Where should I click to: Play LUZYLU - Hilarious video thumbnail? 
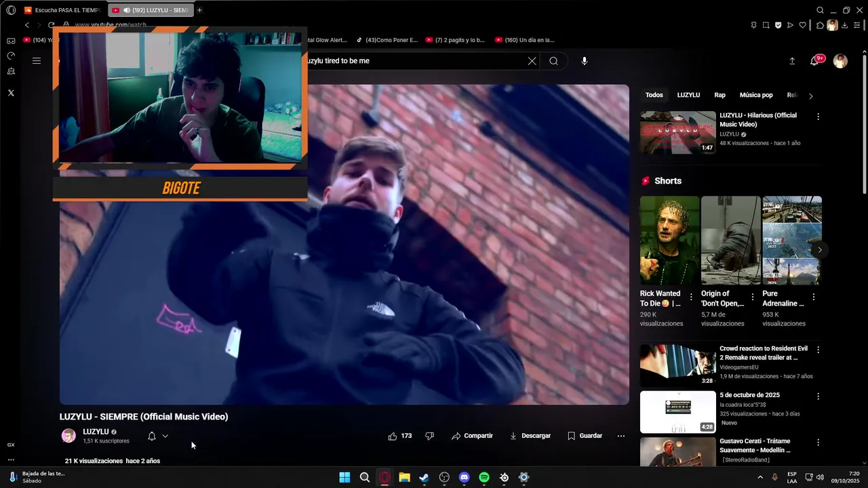[x=677, y=132]
